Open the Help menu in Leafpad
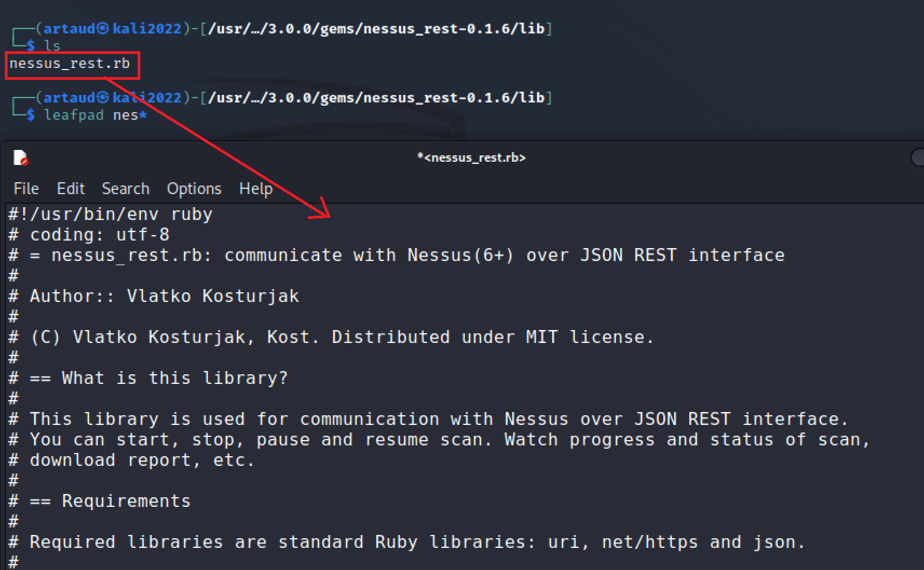924x570 pixels. [255, 188]
